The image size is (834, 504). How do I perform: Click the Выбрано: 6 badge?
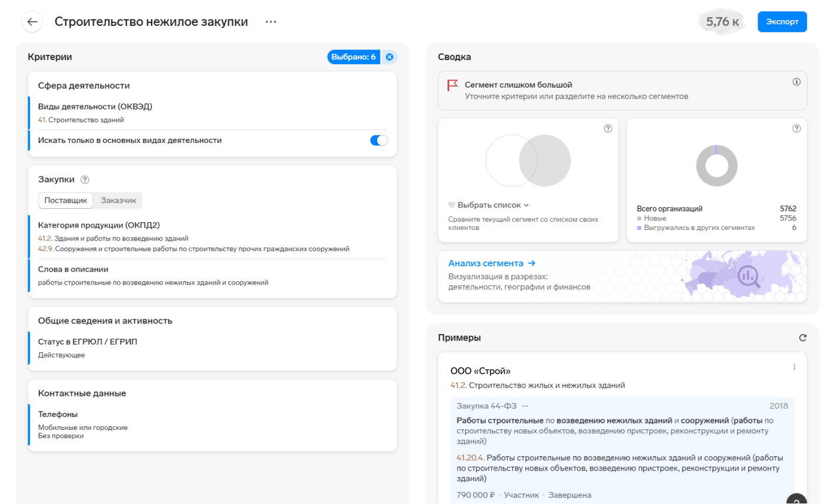point(353,57)
